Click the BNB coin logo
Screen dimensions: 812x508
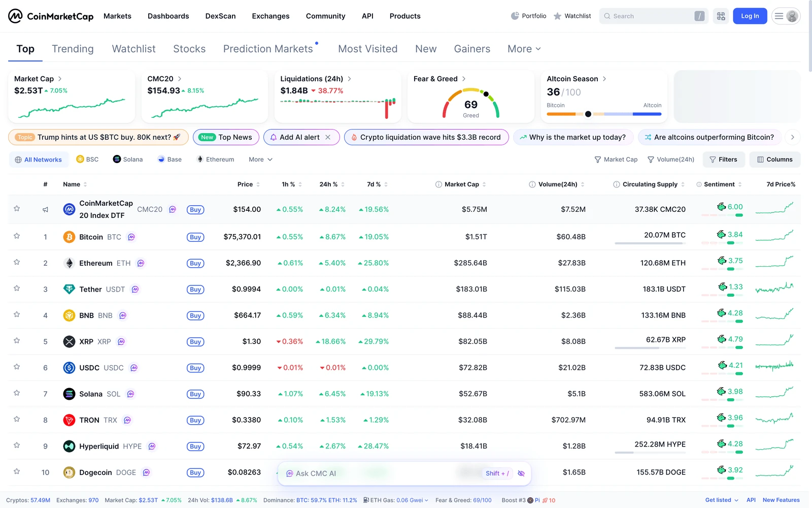point(69,315)
